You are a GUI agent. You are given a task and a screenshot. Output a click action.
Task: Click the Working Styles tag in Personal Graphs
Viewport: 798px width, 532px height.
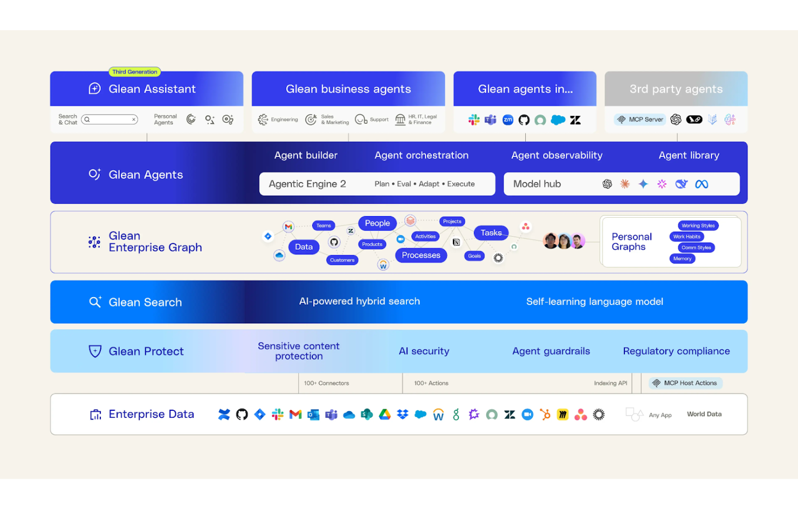[x=698, y=226]
